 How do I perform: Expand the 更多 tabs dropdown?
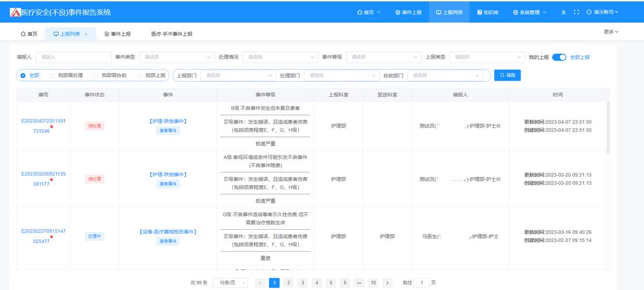tap(611, 32)
